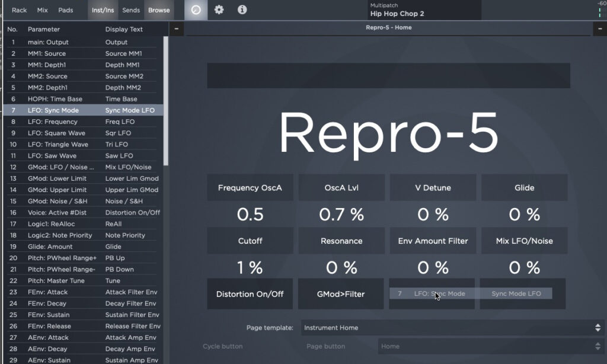
Task: Select parameter row Pitch: PWheel Range-
Action: [x=83, y=269]
